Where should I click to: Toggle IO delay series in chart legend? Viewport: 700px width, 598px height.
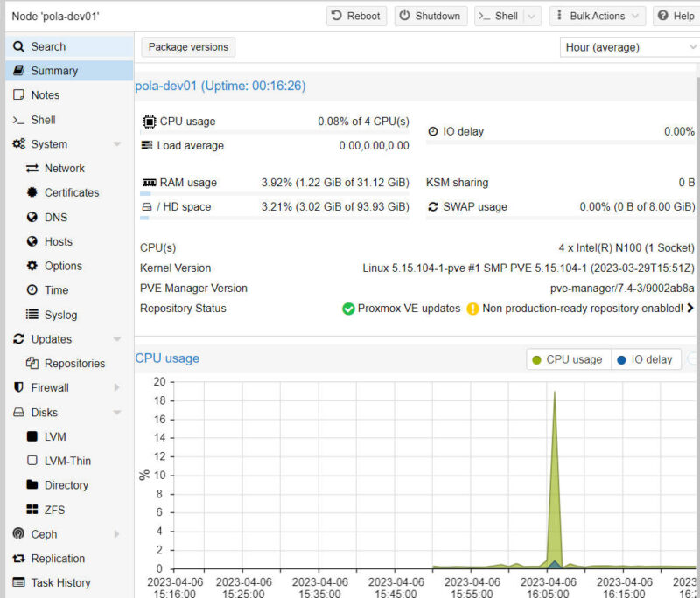coord(646,359)
